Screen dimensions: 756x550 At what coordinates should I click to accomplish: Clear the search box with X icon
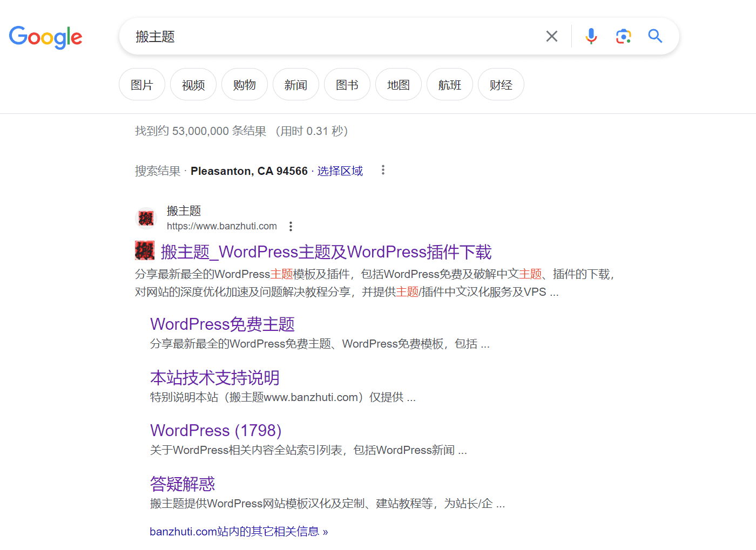[551, 36]
